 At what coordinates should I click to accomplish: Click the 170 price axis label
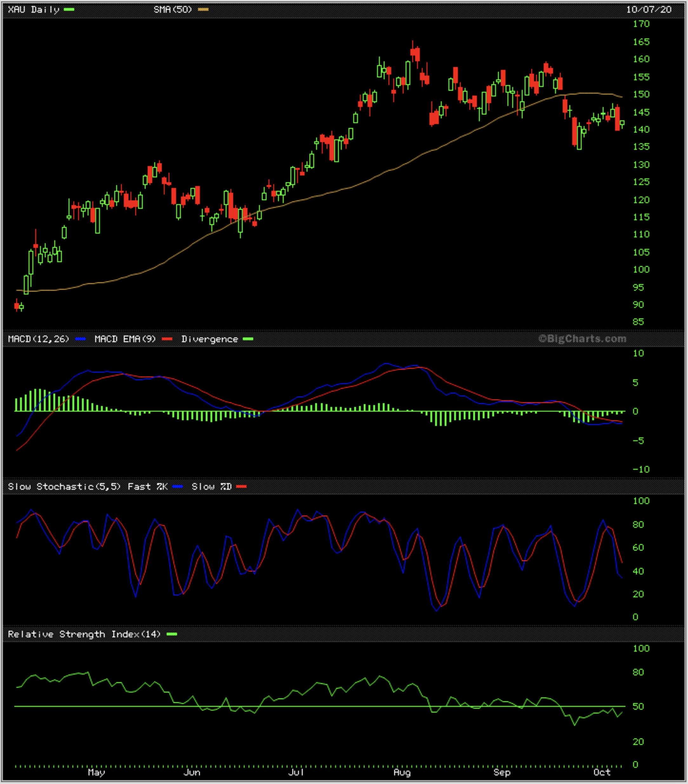coord(641,24)
